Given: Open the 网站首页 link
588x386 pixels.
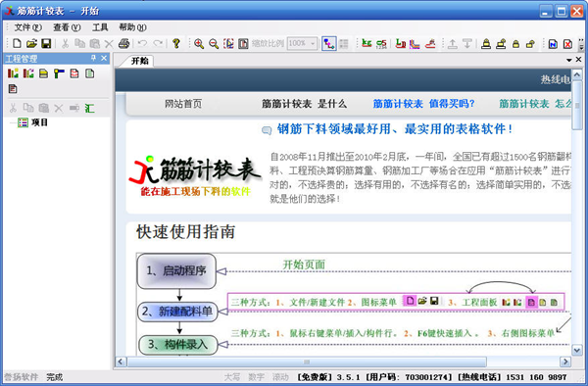Looking at the screenshot, I should [183, 104].
